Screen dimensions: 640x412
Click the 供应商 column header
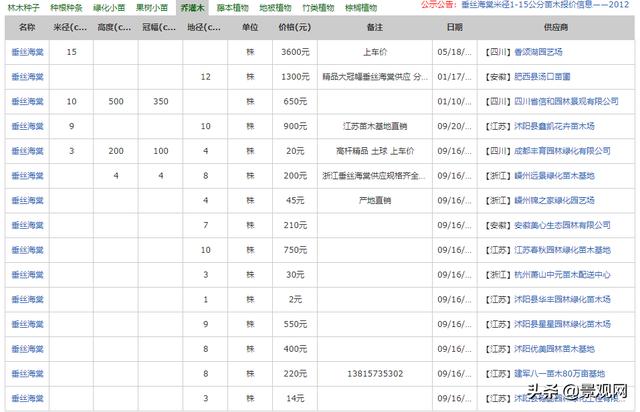tap(556, 27)
